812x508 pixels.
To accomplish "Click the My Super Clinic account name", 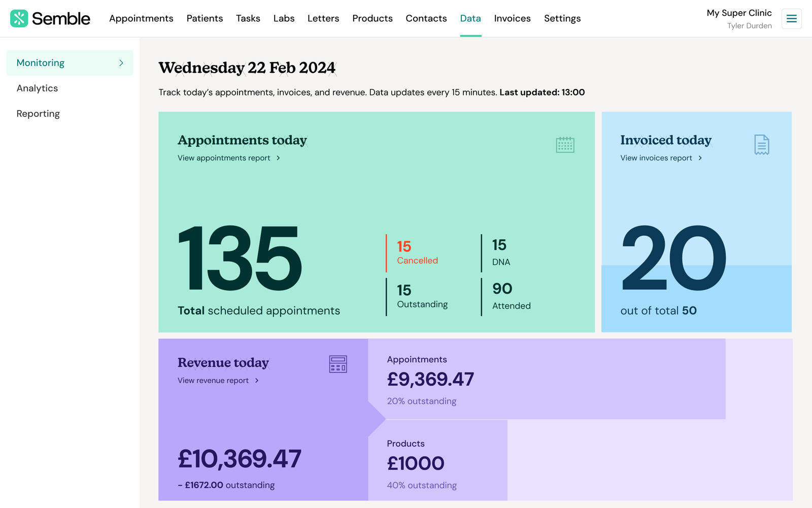I will tap(739, 13).
